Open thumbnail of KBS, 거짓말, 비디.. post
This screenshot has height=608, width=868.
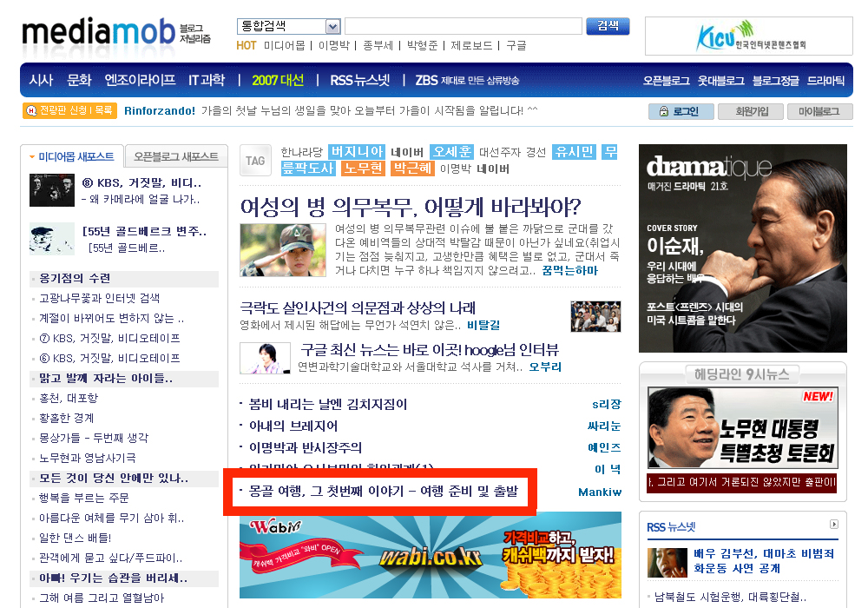click(x=51, y=190)
